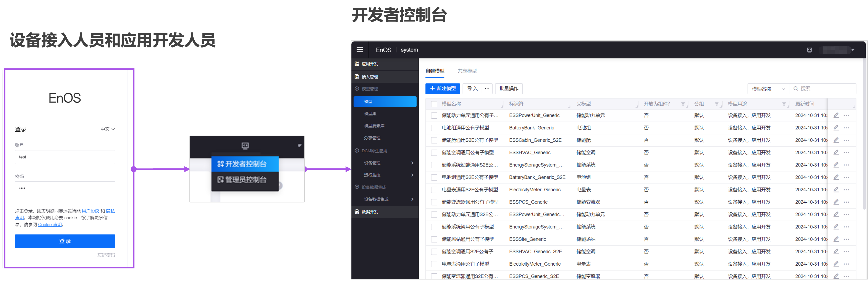Check the 电池组通用S2E公有子模型 row checkbox
The width and height of the screenshot is (868, 284).
click(x=434, y=177)
